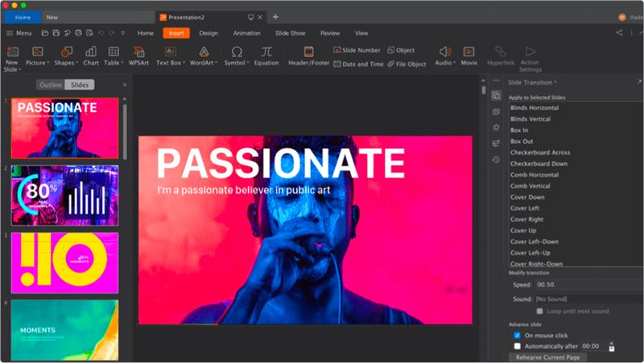
Task: Click Rehearse Current Page button
Action: (x=547, y=357)
